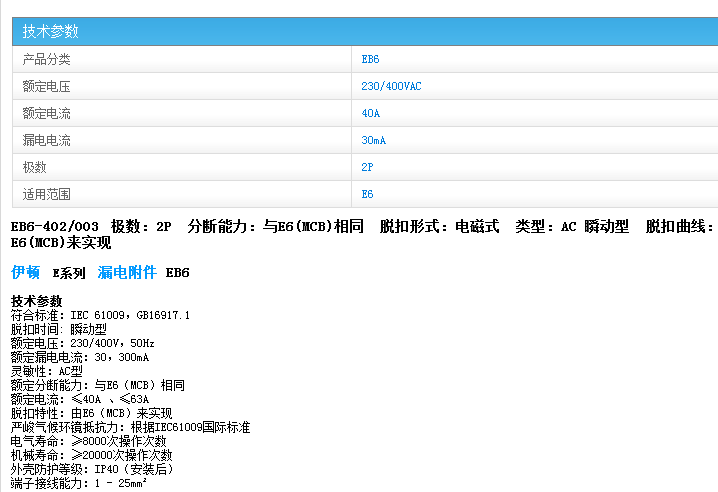
Task: Open the 伊顿 brand link
Action: [25, 272]
